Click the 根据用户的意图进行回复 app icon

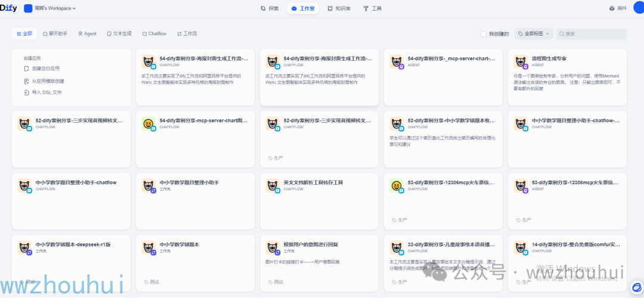pos(273,247)
